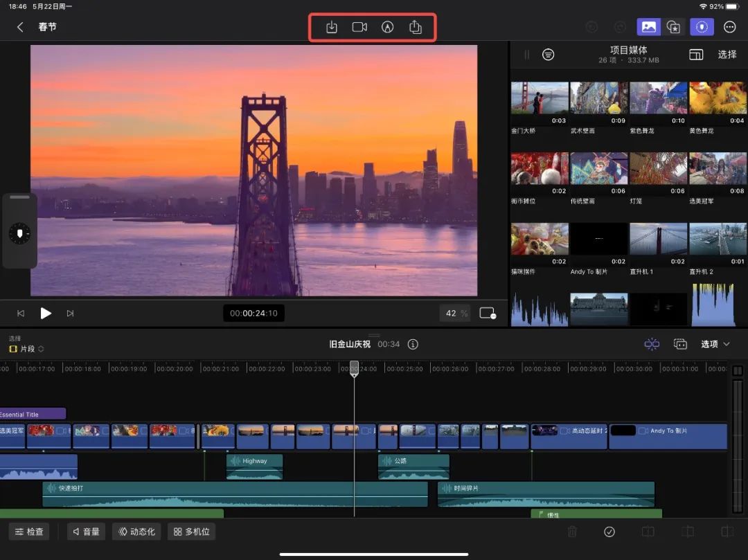
Task: Tap the import media icon
Action: tap(332, 27)
